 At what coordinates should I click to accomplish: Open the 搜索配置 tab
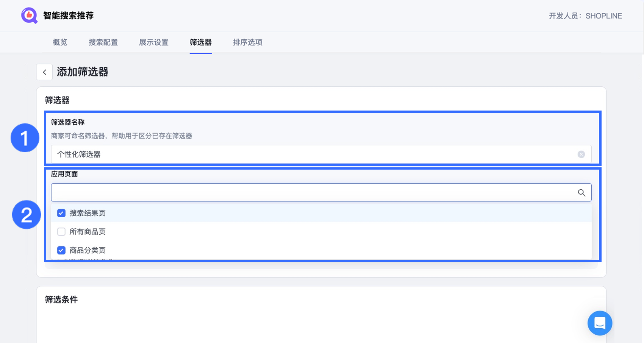[103, 42]
